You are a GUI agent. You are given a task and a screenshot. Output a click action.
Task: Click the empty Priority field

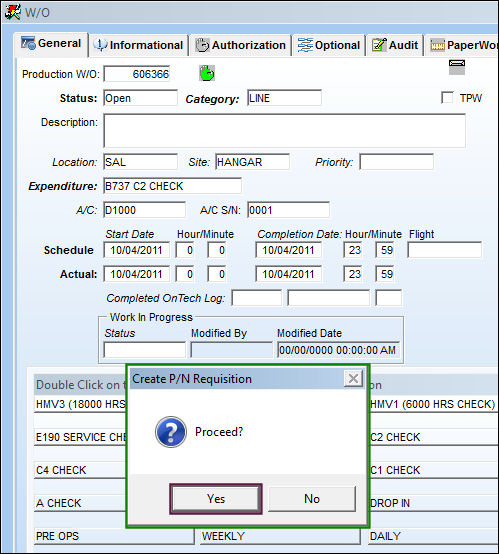[397, 162]
